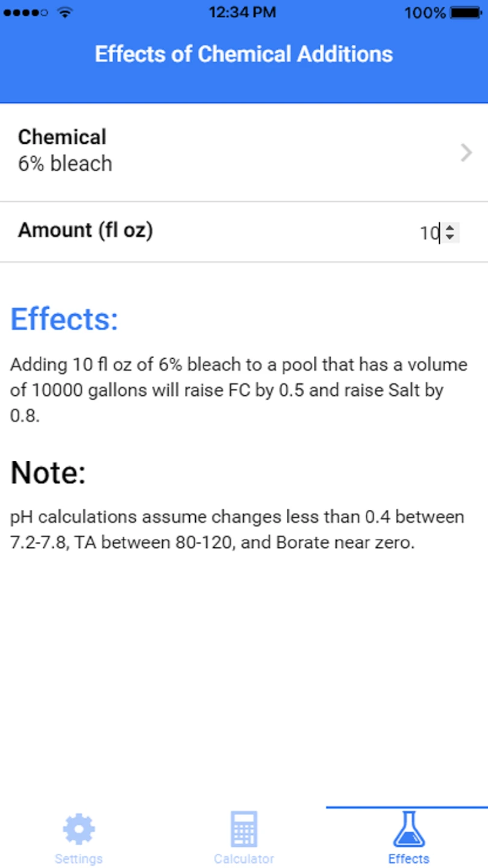This screenshot has width=488, height=868.
Task: Open the chemical list using the chevron arrow
Action: [x=466, y=153]
